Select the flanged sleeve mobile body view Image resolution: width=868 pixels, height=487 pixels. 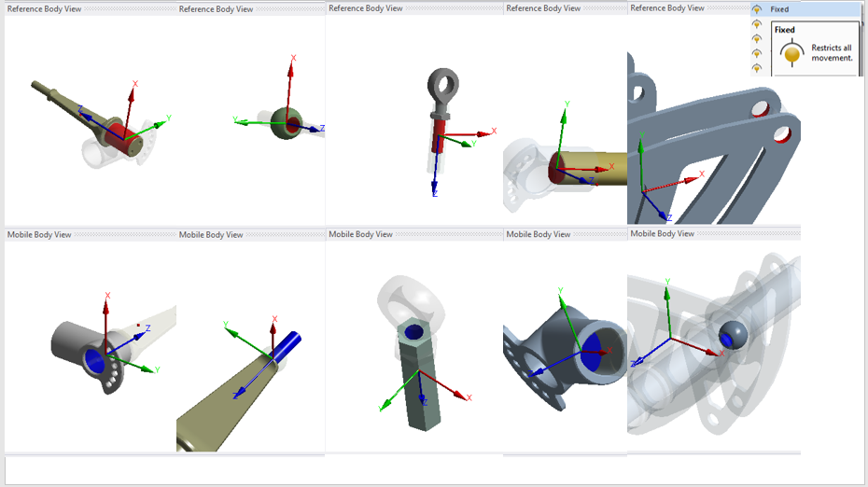(91, 346)
